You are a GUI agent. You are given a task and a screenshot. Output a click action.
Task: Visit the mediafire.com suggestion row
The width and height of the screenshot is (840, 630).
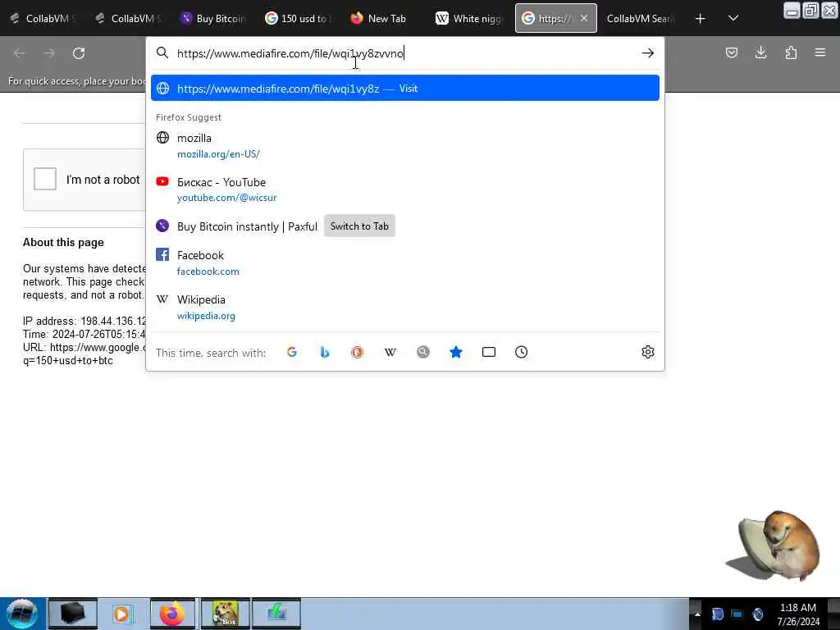[x=405, y=89]
